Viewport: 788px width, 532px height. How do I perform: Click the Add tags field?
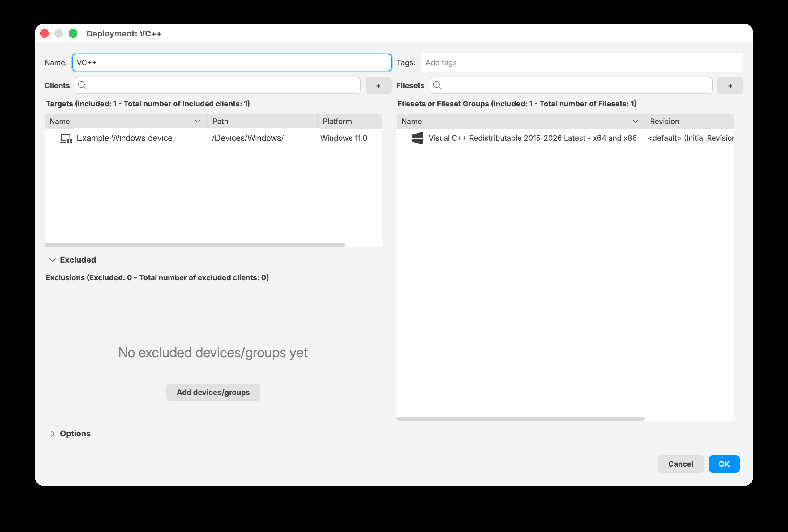(x=581, y=63)
